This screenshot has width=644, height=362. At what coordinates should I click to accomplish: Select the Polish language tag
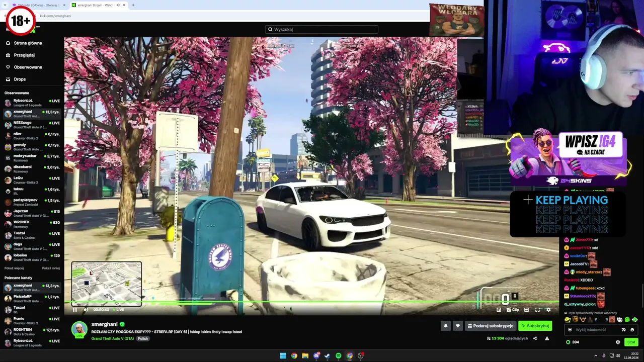pyautogui.click(x=143, y=338)
